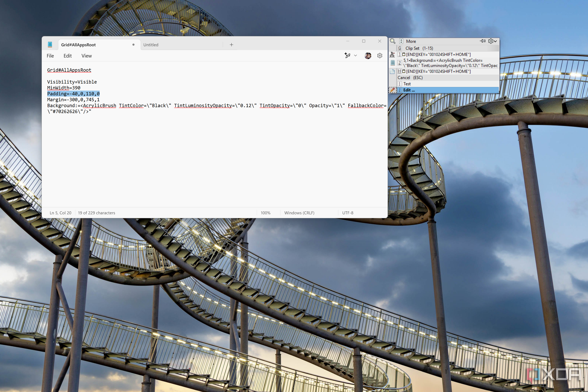Viewport: 588px width, 392px height.
Task: Click UTF-8 encoding indicator in status bar
Action: pyautogui.click(x=348, y=213)
